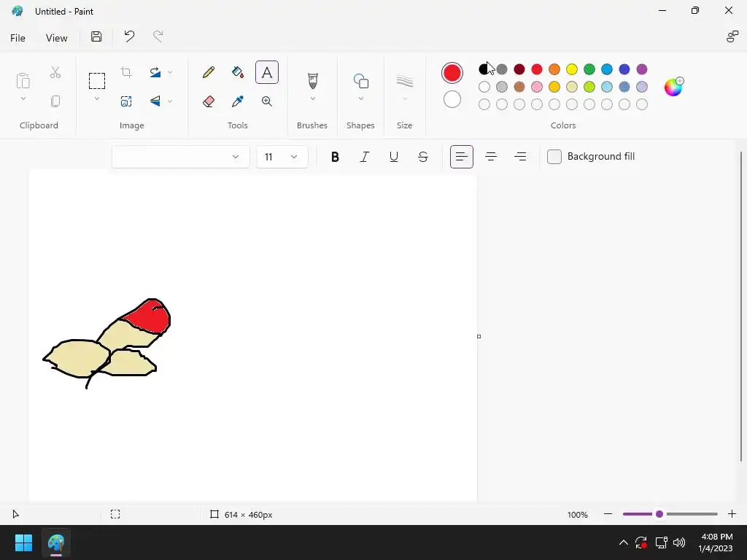Open the Windows Start menu
This screenshot has width=747, height=560.
[23, 542]
